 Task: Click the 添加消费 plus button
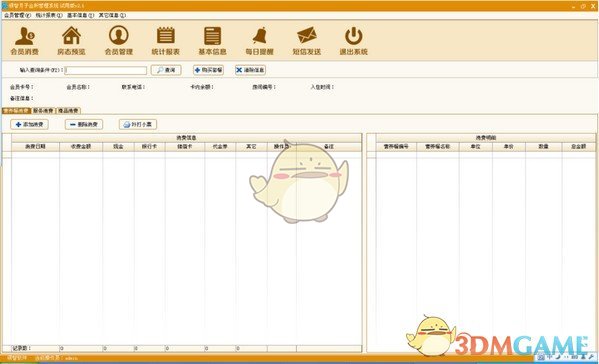pos(29,124)
